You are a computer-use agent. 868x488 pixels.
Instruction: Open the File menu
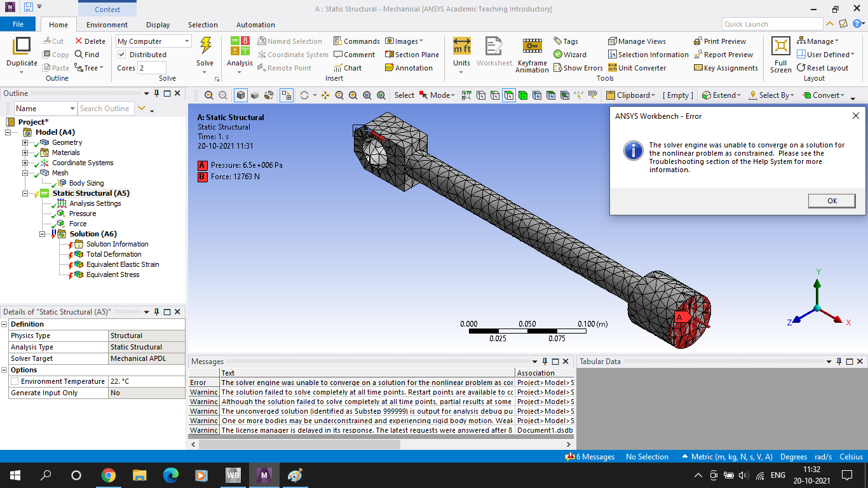click(x=18, y=24)
